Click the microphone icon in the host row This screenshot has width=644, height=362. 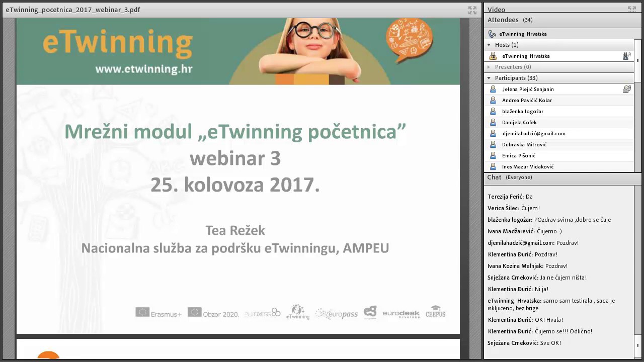coord(626,56)
